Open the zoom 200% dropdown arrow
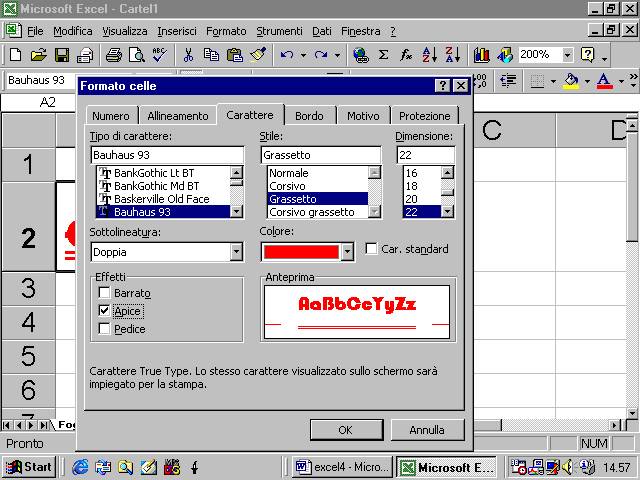 pos(567,55)
